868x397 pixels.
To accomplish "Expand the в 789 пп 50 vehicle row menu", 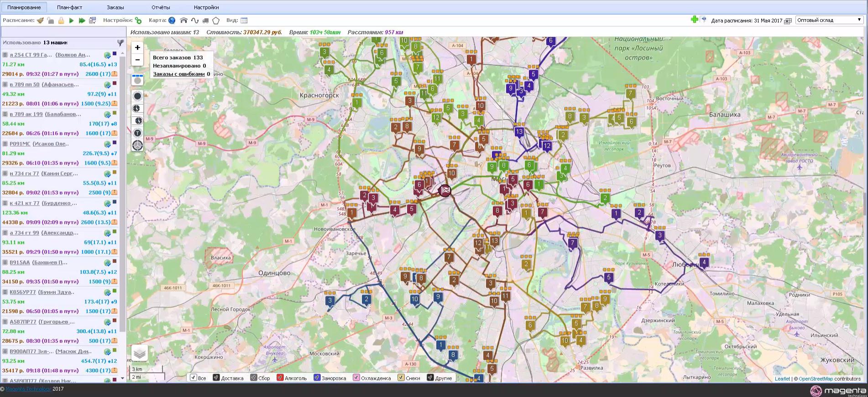I will pyautogui.click(x=5, y=84).
